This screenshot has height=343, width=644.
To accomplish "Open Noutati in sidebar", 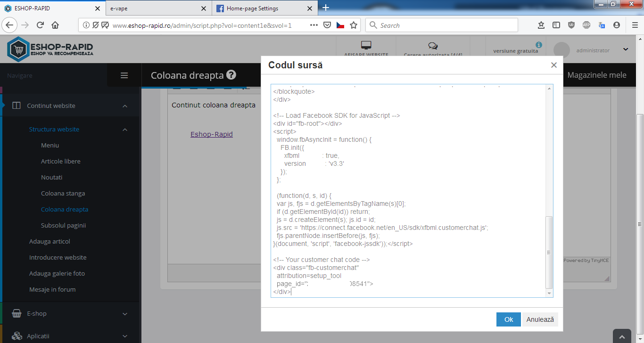I will 52,178.
